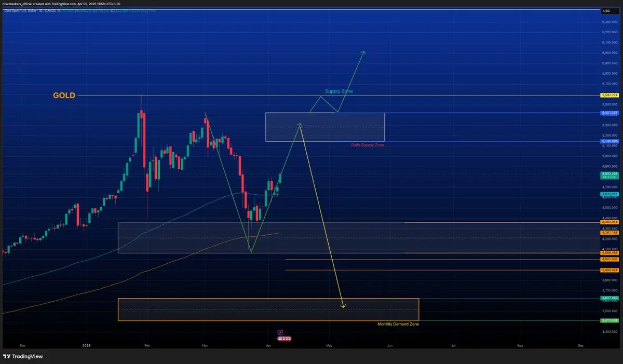Click the 3,627.050 green price label
This screenshot has height=364, width=623.
[609, 298]
